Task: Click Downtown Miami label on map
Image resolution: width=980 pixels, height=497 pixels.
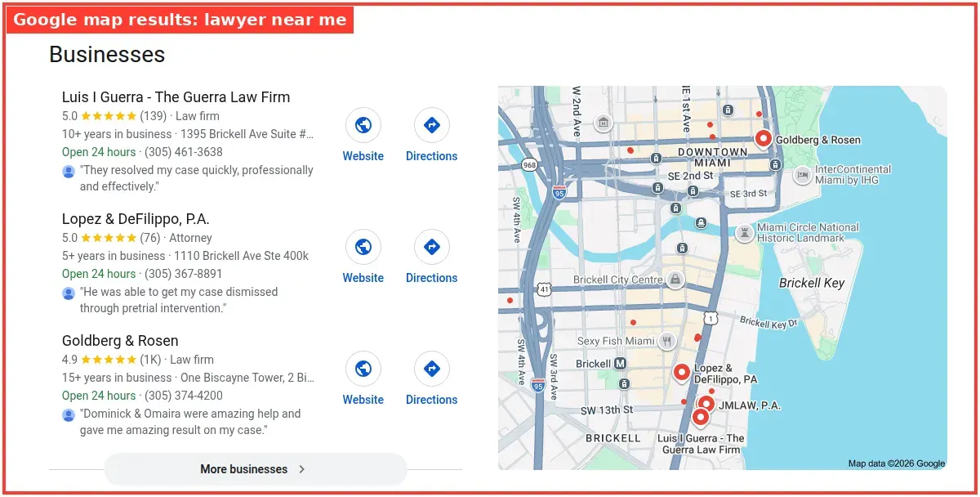Action: point(712,157)
